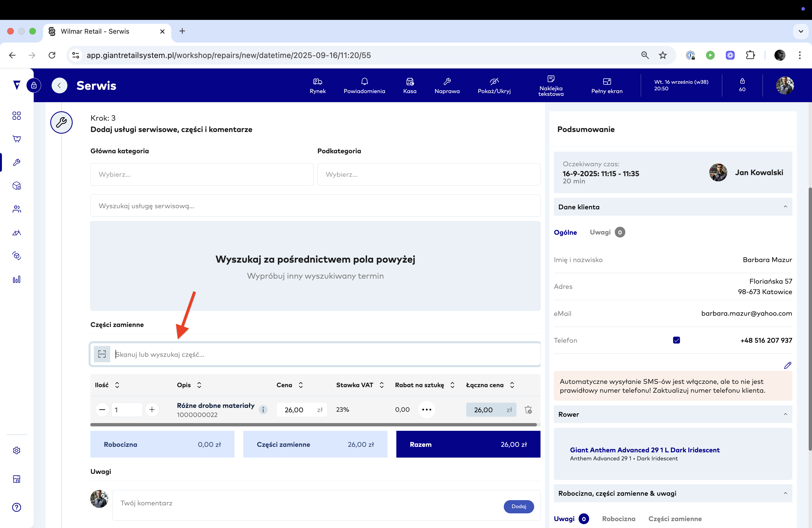Collapse the Dane klienta section
812x528 pixels.
click(785, 207)
